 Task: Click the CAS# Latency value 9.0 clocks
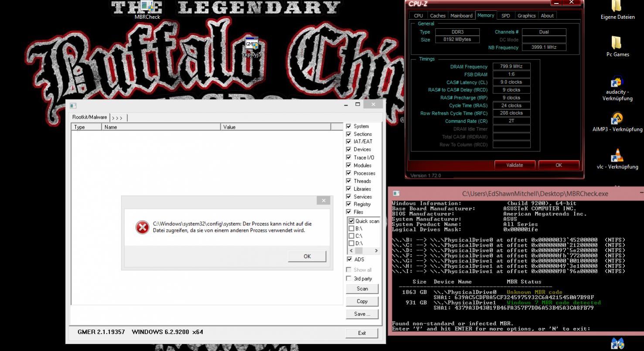click(511, 82)
